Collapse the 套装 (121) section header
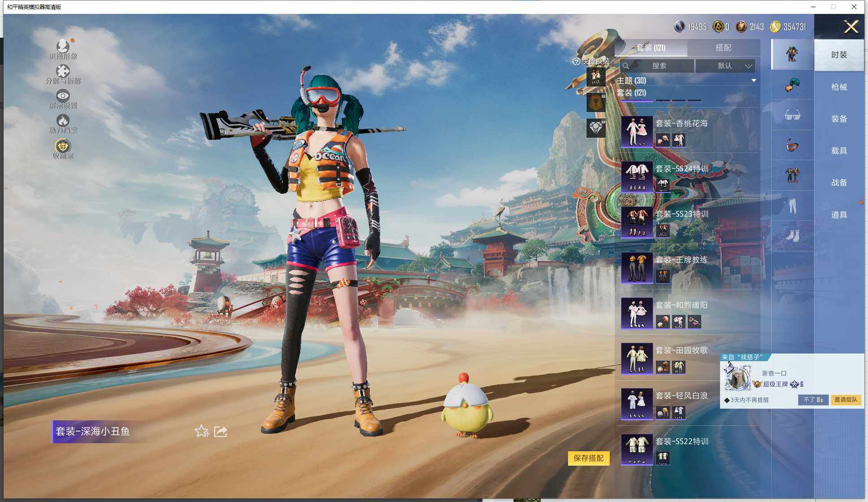The width and height of the screenshot is (868, 502). [631, 93]
